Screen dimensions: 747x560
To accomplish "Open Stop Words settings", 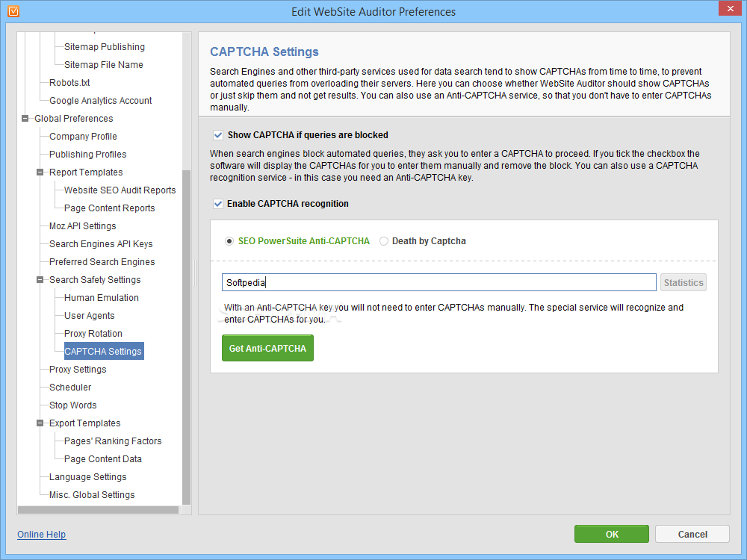I will [x=73, y=405].
